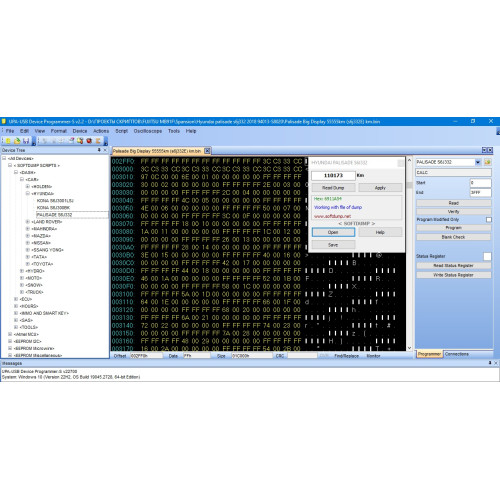
Task: Click the New file toolbar icon
Action: coord(8,141)
